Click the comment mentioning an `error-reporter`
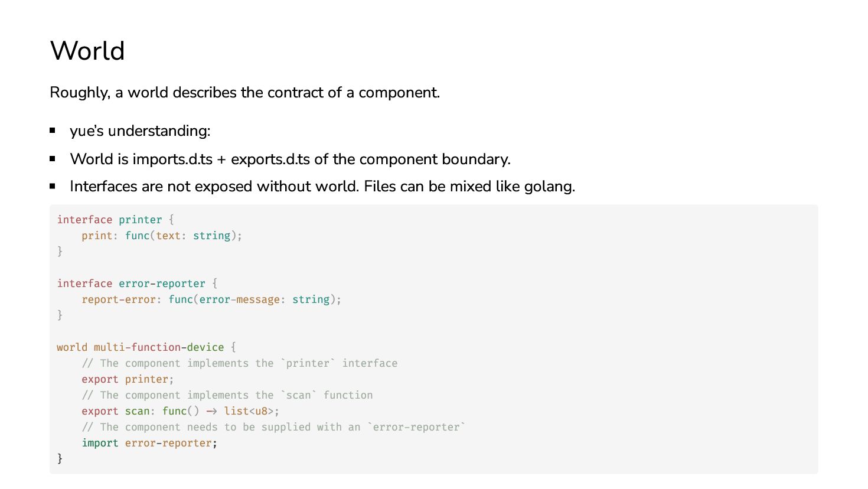Screen dimensions: 868x489 [x=273, y=427]
